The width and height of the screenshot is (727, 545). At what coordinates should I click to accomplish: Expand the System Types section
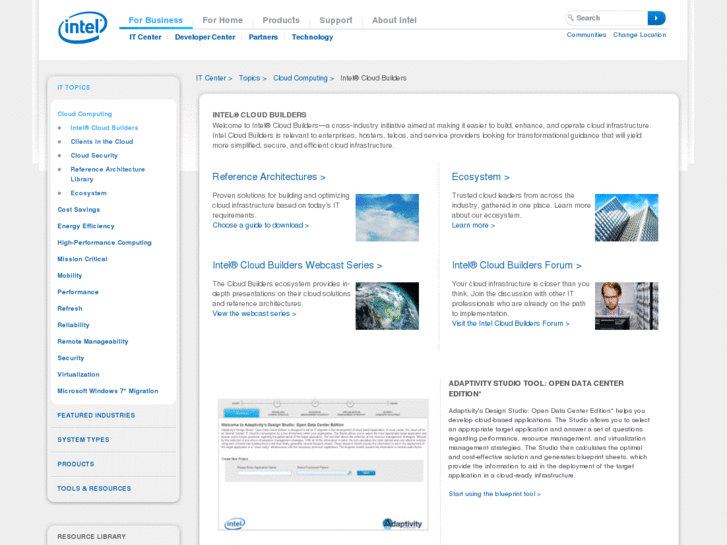coord(83,440)
